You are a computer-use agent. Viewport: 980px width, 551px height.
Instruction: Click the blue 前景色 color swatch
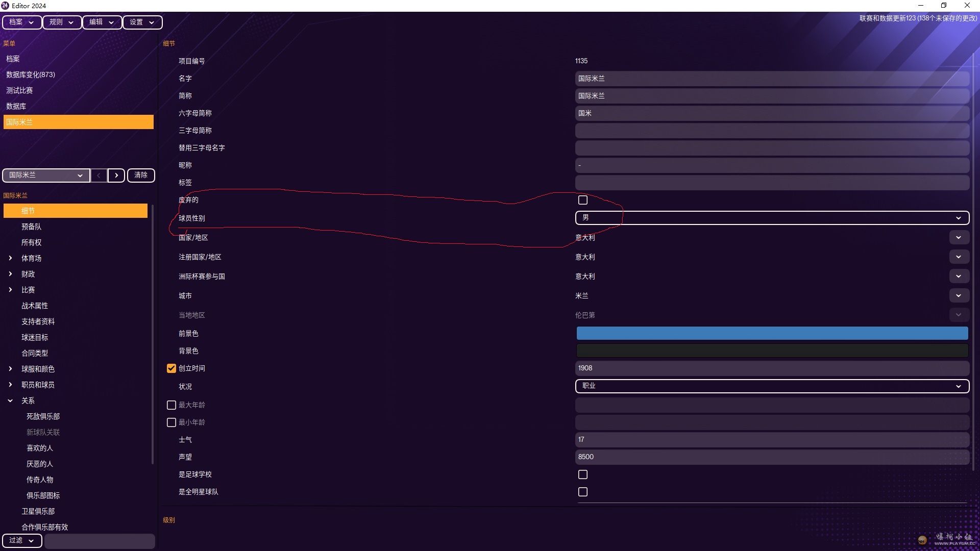point(772,334)
